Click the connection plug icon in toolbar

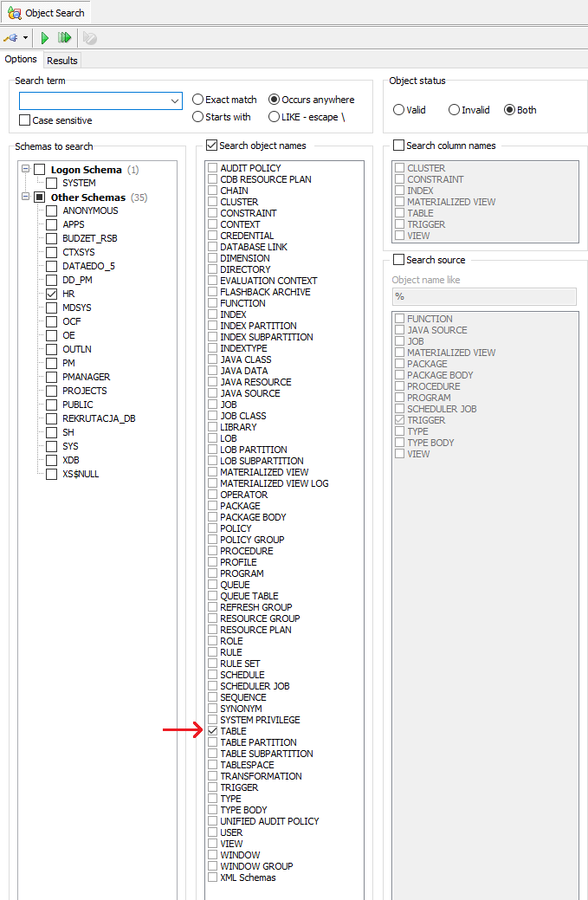coord(11,38)
